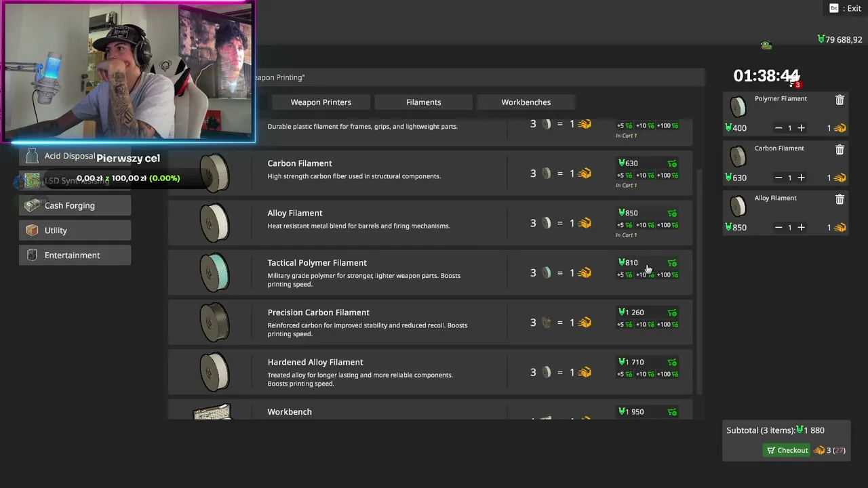This screenshot has width=868, height=488.
Task: Click the green Checkout button
Action: [x=787, y=450]
